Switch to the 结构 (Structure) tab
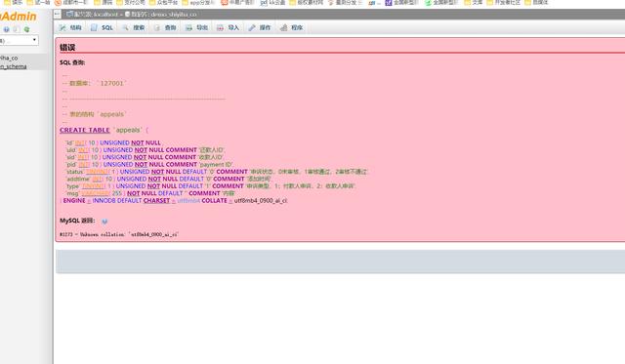Viewport: 625px width, 364px height. [70, 28]
